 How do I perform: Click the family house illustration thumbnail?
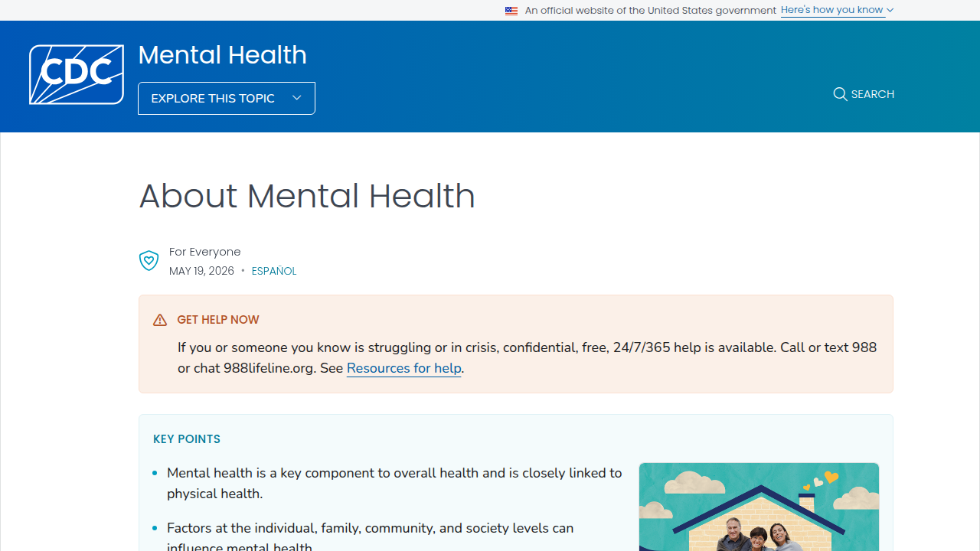tap(759, 507)
